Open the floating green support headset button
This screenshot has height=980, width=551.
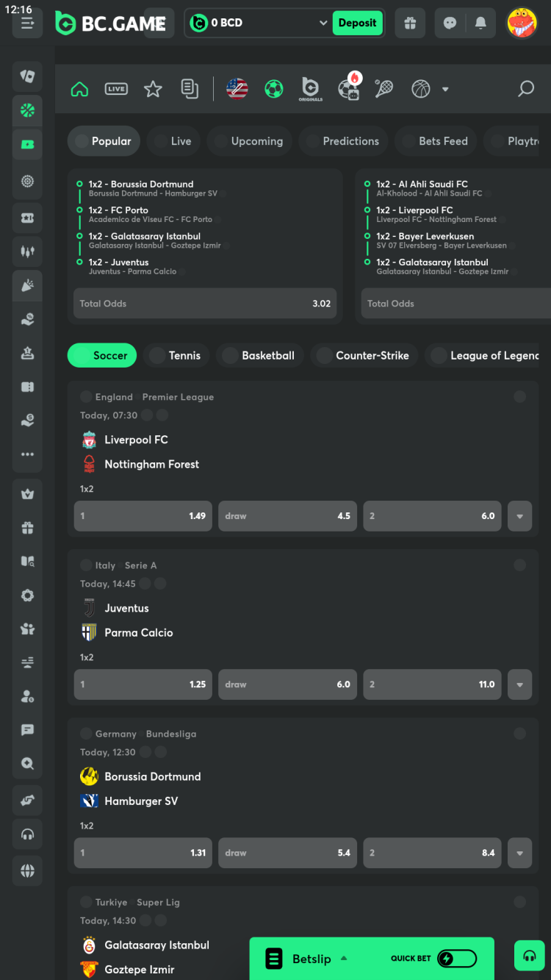pyautogui.click(x=529, y=956)
